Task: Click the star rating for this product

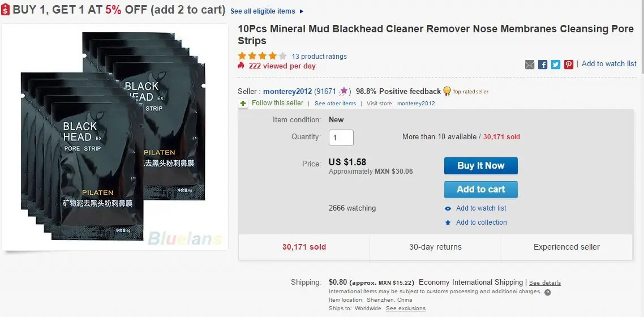Action: [263, 56]
